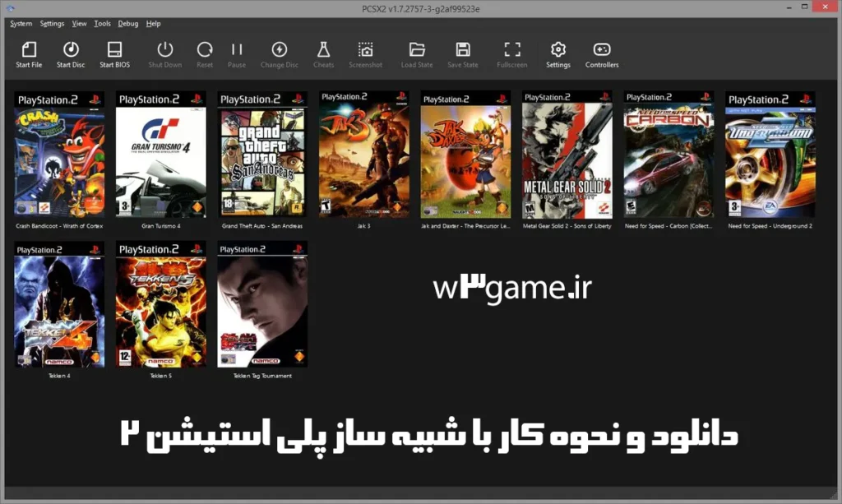Click the Pause toolbar icon
Image resolution: width=842 pixels, height=504 pixels.
pos(237,50)
